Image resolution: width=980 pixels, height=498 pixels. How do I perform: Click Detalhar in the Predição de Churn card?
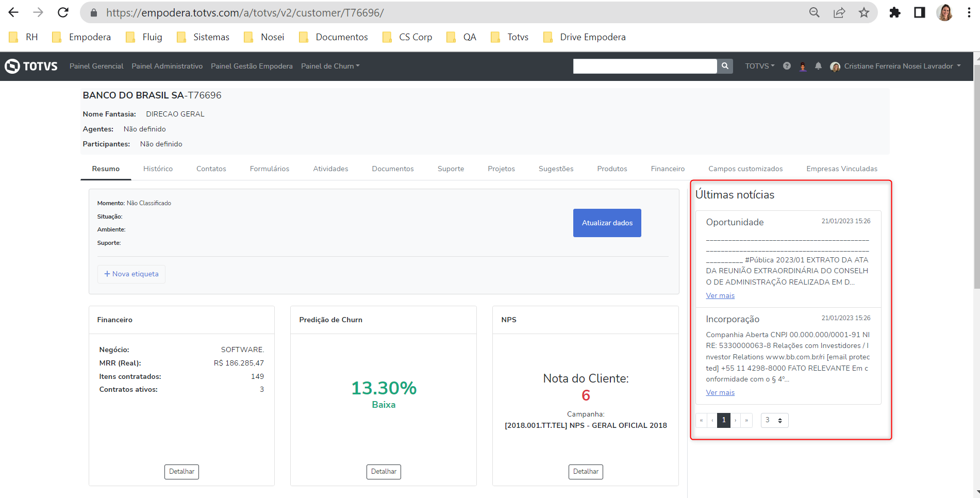[384, 472]
